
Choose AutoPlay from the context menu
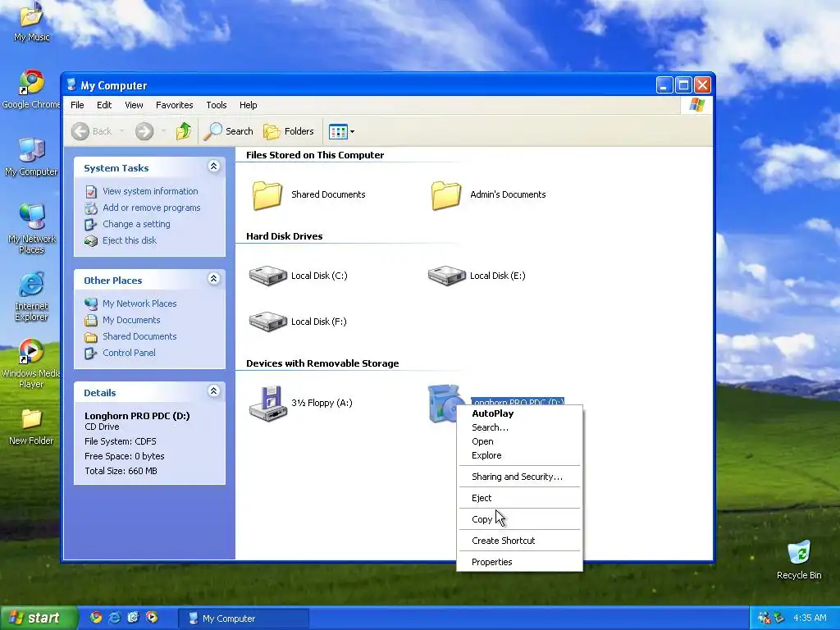pyautogui.click(x=519, y=413)
